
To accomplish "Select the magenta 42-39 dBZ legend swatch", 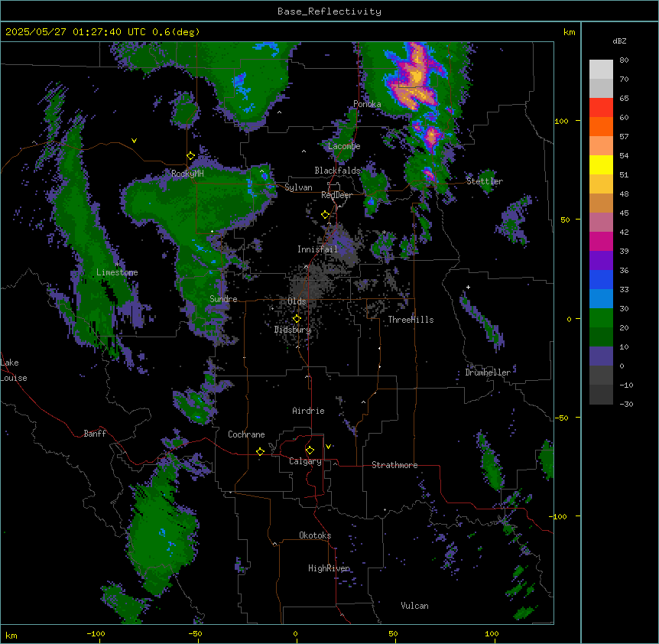I will click(601, 242).
